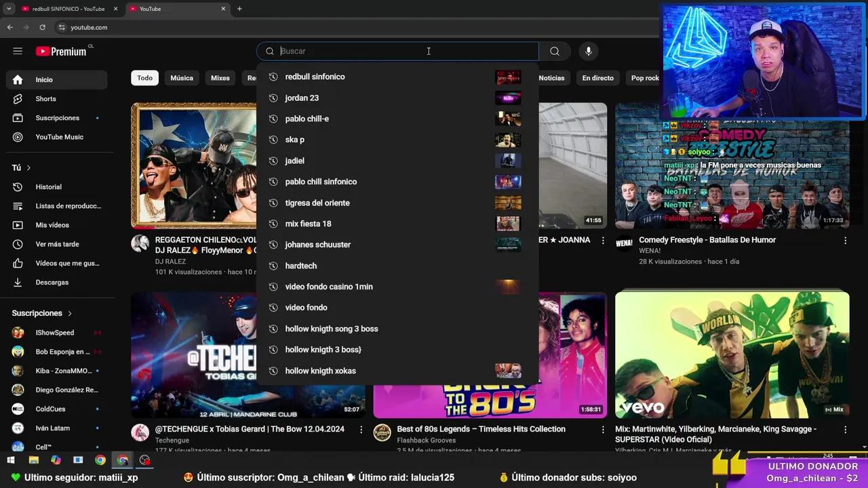Open options for Comedy Freestyle video
Viewport: 868px width, 488px height.
845,240
